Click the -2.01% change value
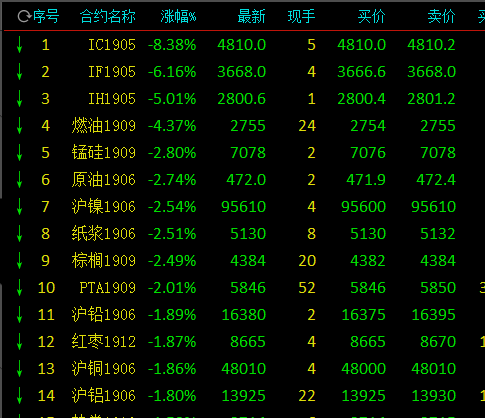Viewport: 485px width, 418px height. pos(172,288)
